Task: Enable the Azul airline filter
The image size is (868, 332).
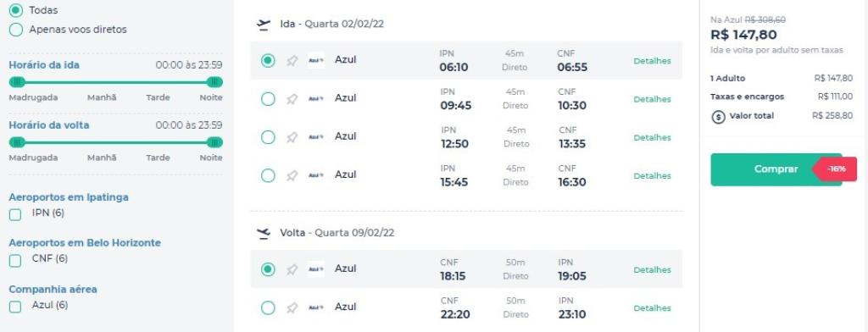Action: tap(15, 307)
